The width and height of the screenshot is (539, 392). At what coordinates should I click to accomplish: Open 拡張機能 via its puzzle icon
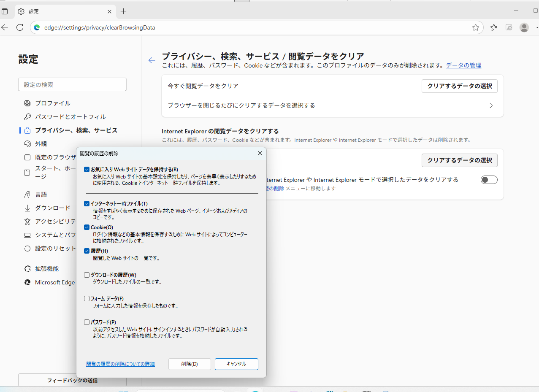pos(27,269)
